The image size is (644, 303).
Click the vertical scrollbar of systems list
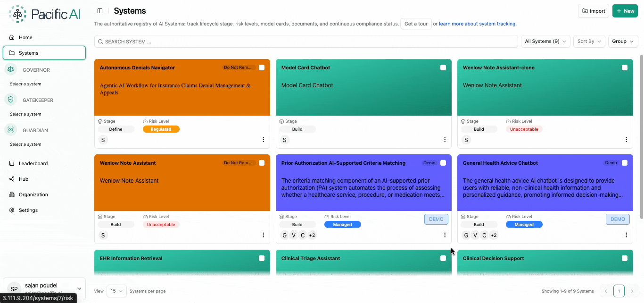pyautogui.click(x=641, y=137)
